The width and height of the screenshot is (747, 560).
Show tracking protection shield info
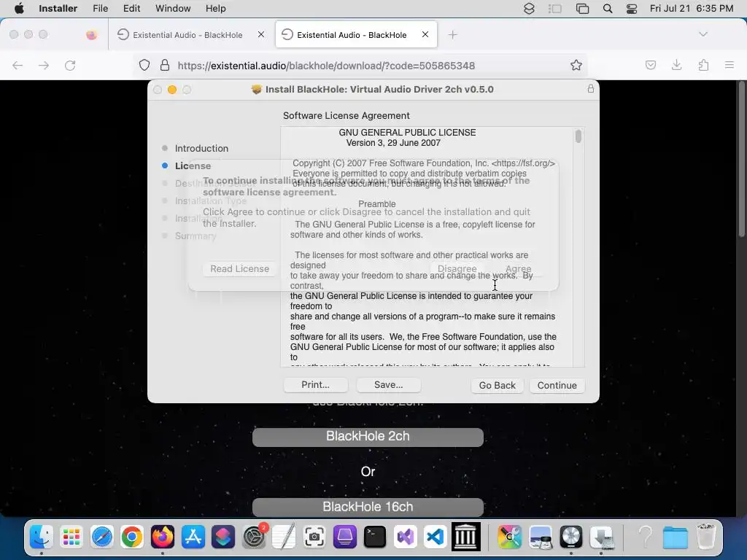pos(144,65)
